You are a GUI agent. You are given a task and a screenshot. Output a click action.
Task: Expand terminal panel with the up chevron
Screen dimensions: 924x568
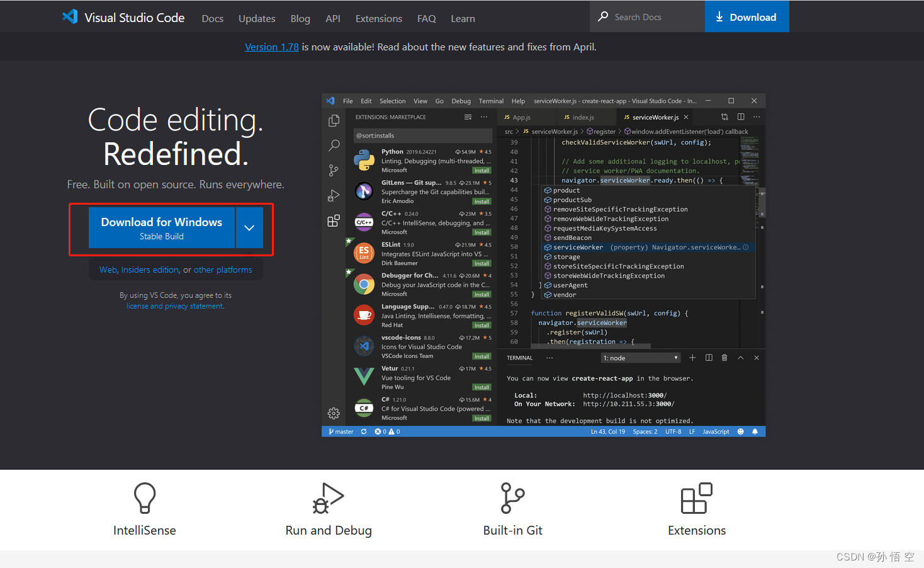click(x=741, y=358)
